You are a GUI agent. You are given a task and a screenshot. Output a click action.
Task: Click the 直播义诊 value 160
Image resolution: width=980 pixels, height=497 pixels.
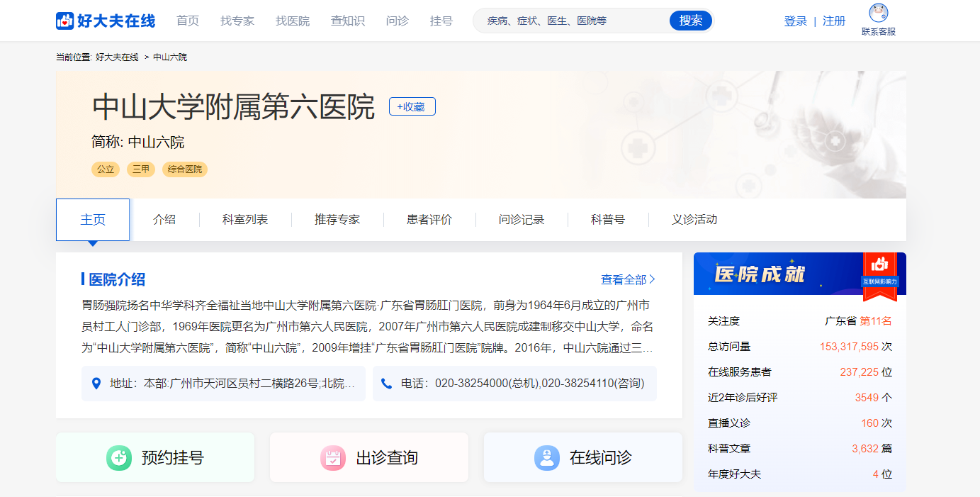tap(870, 423)
